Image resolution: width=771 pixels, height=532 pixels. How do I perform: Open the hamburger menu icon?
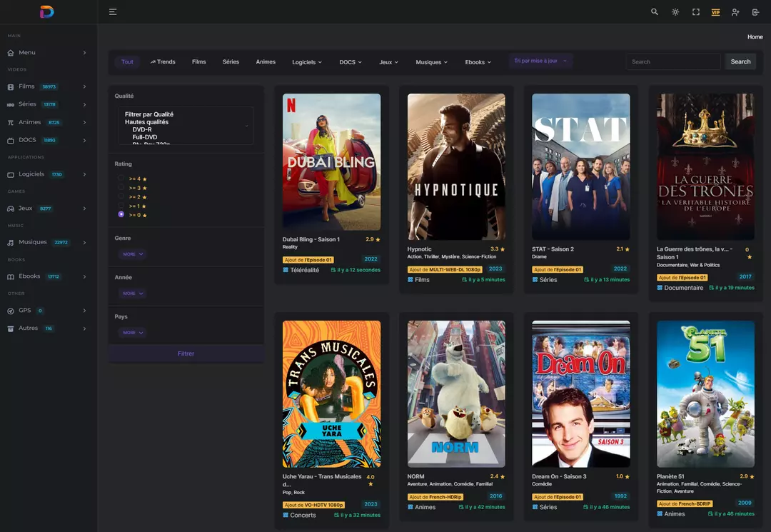click(x=113, y=12)
